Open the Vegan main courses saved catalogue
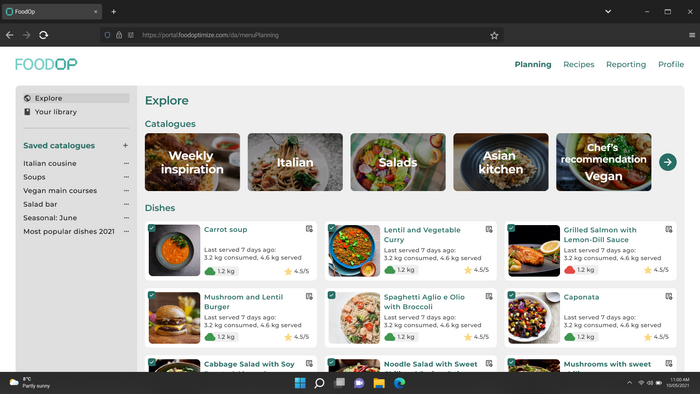Image resolution: width=700 pixels, height=394 pixels. tap(60, 191)
